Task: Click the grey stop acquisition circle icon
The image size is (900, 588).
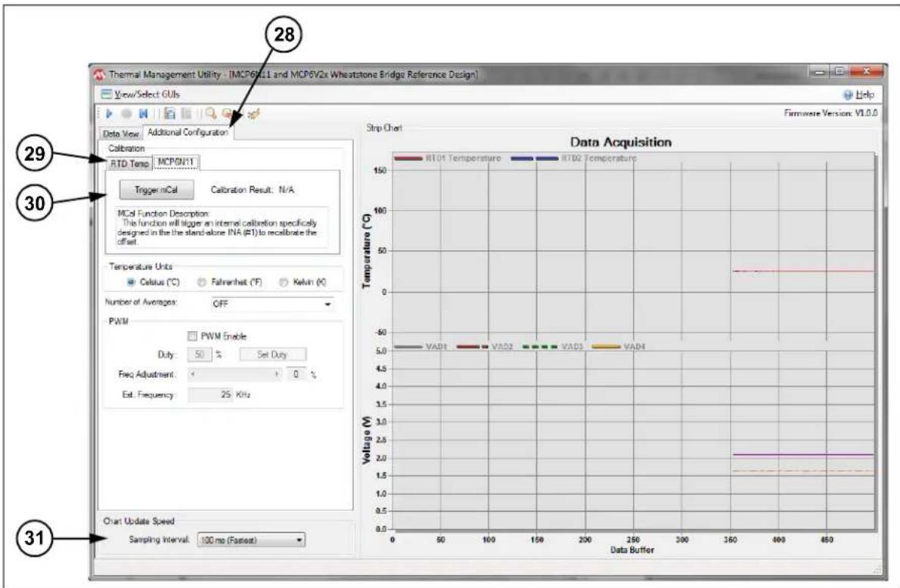Action: point(127,113)
